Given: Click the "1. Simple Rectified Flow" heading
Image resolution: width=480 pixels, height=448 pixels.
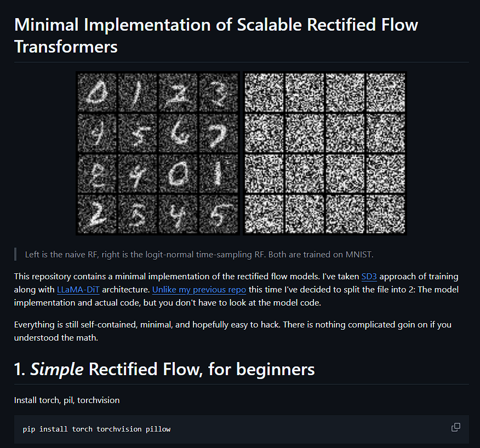Looking at the screenshot, I should (x=164, y=369).
